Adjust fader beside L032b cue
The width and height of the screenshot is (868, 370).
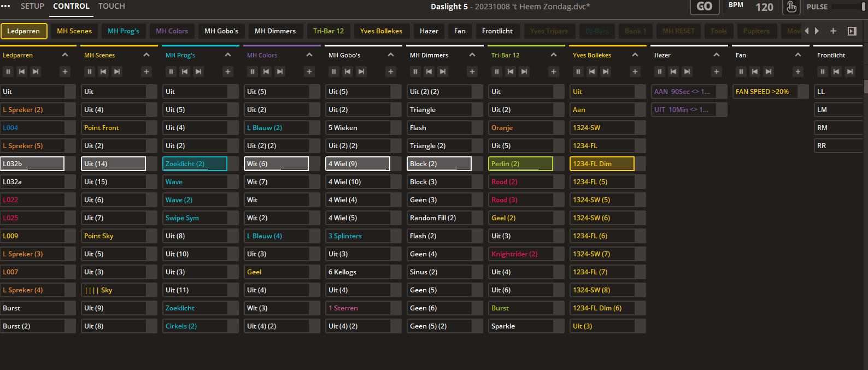[71, 164]
